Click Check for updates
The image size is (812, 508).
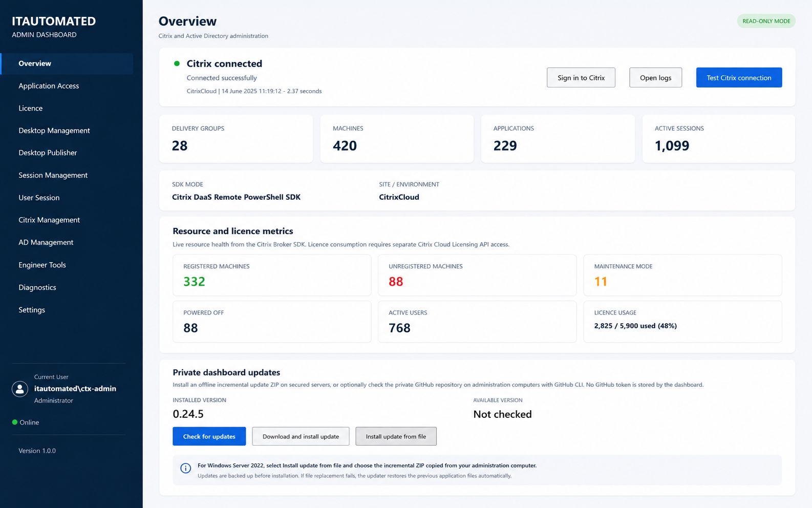tap(209, 436)
